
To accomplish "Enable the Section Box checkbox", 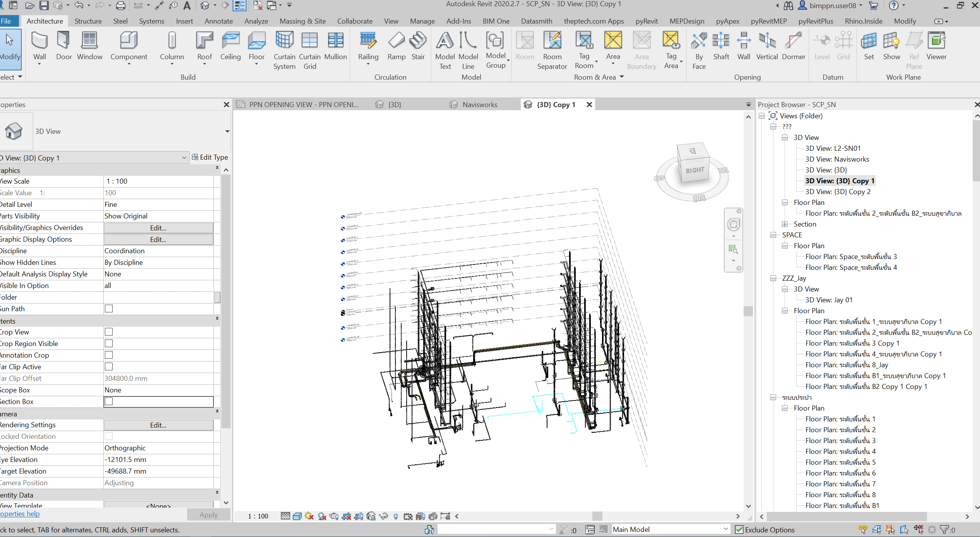I will 109,401.
